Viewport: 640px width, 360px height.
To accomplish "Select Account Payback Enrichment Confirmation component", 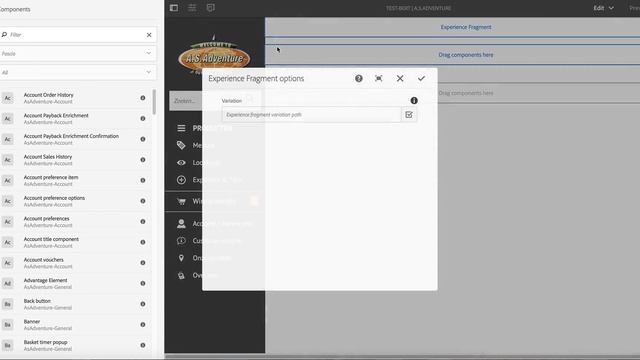I will pyautogui.click(x=76, y=139).
